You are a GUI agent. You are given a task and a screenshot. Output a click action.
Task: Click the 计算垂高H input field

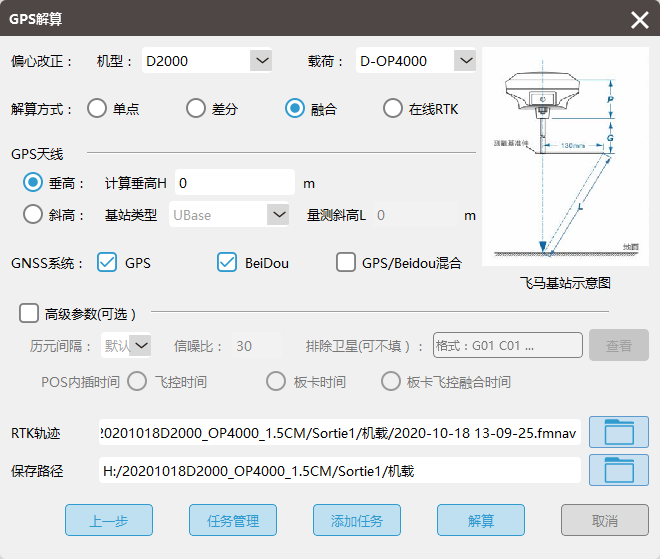pos(235,183)
